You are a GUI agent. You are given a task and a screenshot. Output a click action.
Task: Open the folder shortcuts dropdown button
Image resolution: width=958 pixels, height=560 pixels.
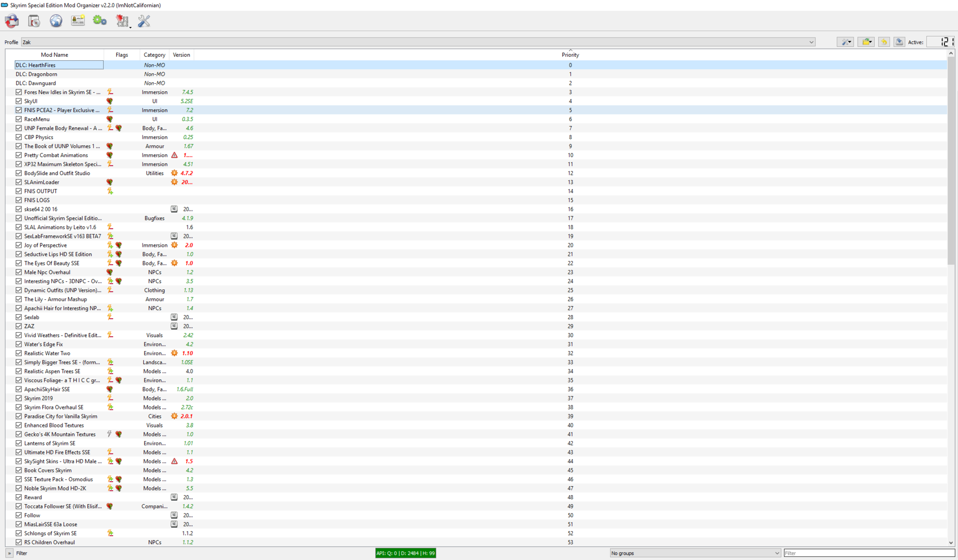866,42
